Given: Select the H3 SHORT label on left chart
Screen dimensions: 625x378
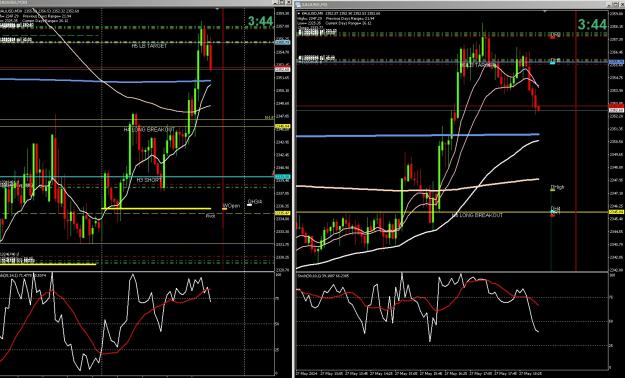Looking at the screenshot, I should [149, 180].
